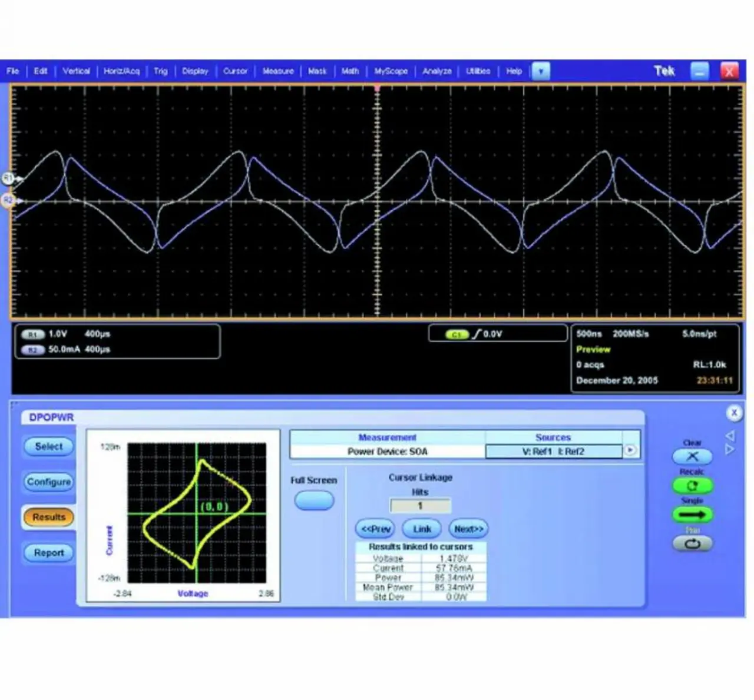This screenshot has height=700, width=754.
Task: Click the Preview acquisition status text
Action: tap(593, 349)
